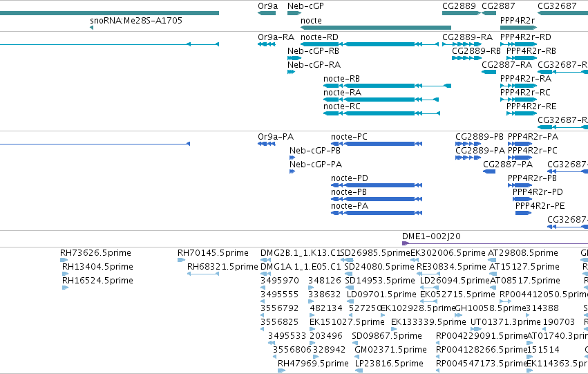Select the nocte-RD transcript glyph
This screenshot has height=374, width=588.
pyautogui.click(x=370, y=44)
